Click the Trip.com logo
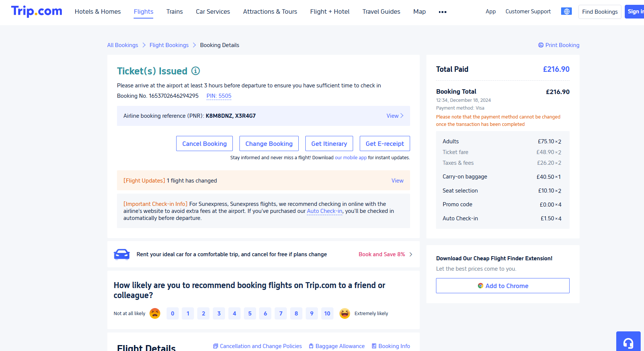 pos(37,11)
